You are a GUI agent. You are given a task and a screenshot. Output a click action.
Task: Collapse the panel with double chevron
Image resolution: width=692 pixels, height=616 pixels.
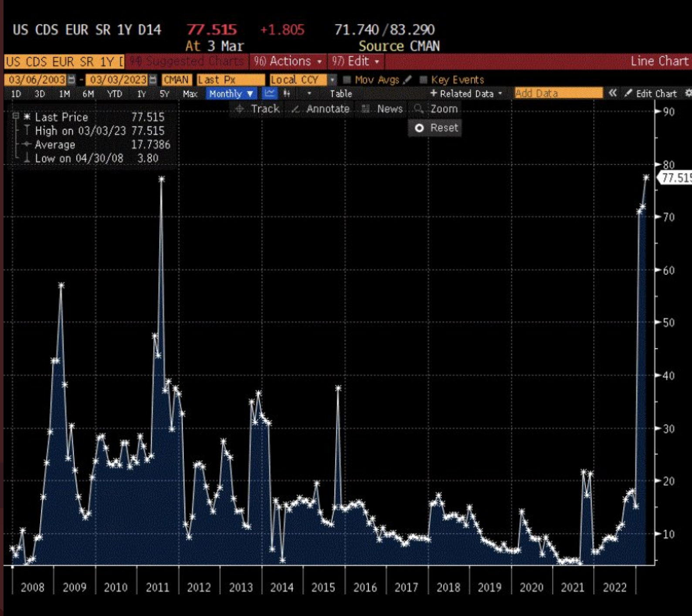coord(613,93)
